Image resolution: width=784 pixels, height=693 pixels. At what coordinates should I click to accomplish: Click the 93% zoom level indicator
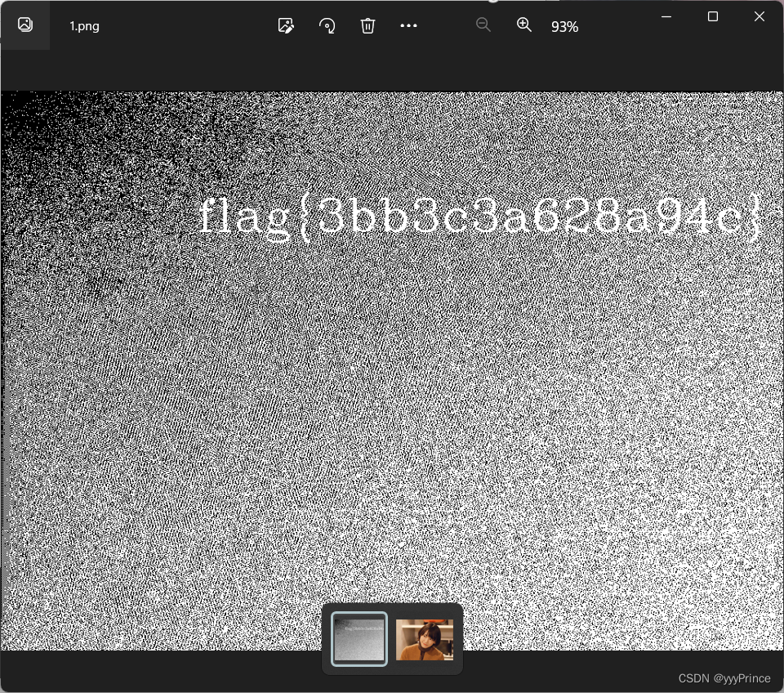pos(563,25)
